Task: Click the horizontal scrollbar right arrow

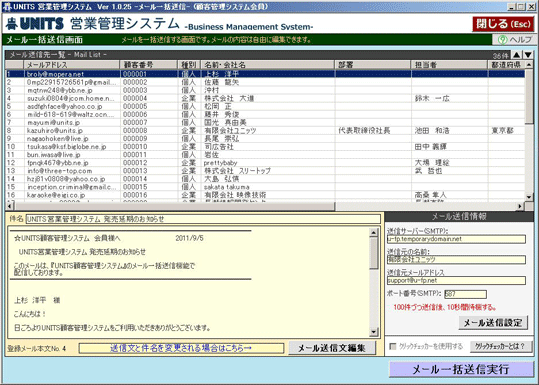Action: pos(520,206)
